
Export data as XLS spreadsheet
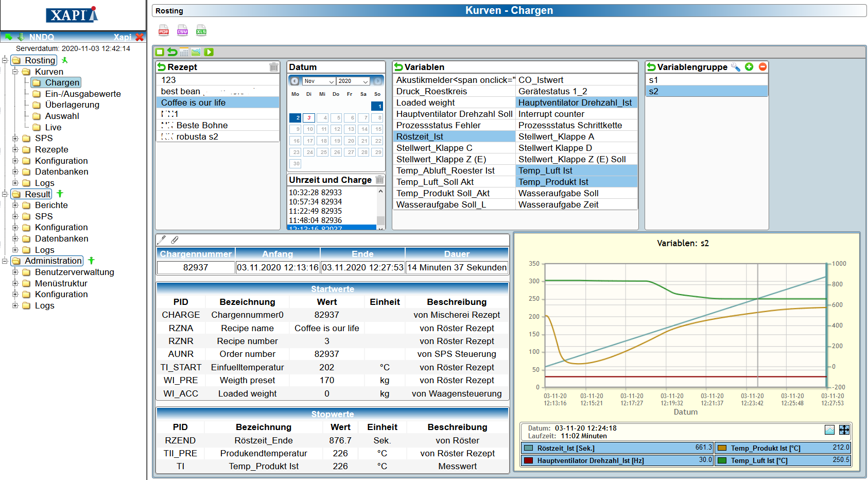pyautogui.click(x=201, y=31)
